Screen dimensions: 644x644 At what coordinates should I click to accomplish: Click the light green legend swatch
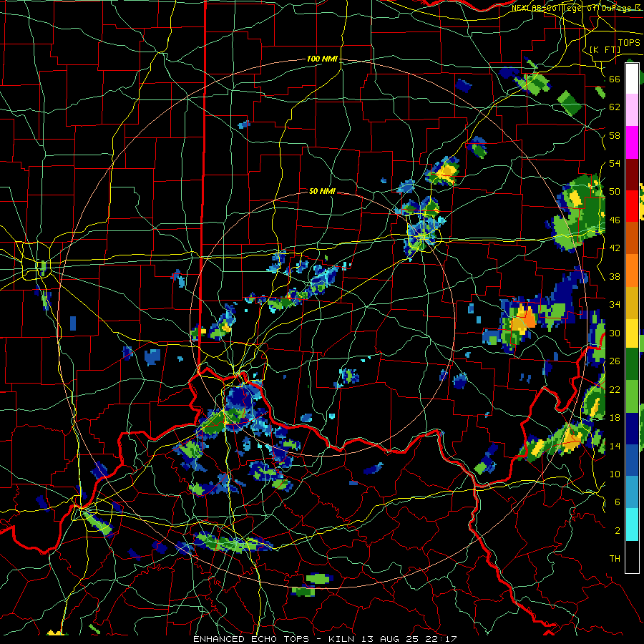(632, 396)
